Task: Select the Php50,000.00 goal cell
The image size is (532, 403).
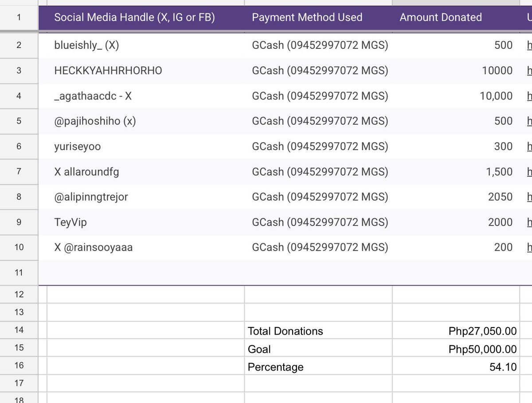Action: [x=456, y=348]
